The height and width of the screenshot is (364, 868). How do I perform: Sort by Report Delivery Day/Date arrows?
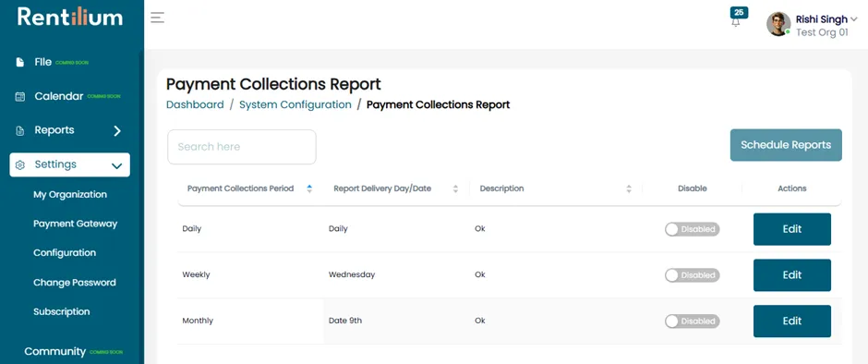pos(455,188)
